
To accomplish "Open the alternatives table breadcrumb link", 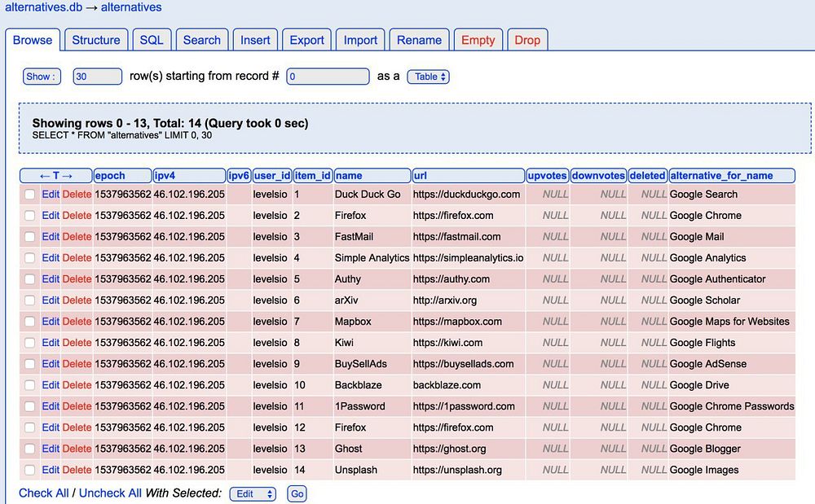I will tap(131, 7).
